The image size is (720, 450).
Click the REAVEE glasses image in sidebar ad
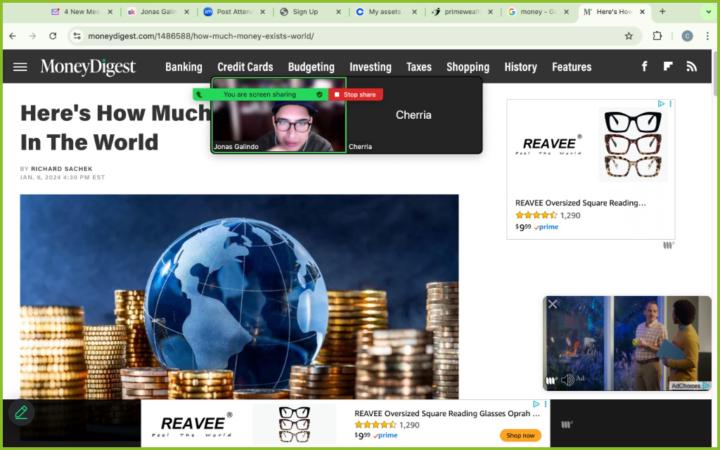[x=633, y=144]
